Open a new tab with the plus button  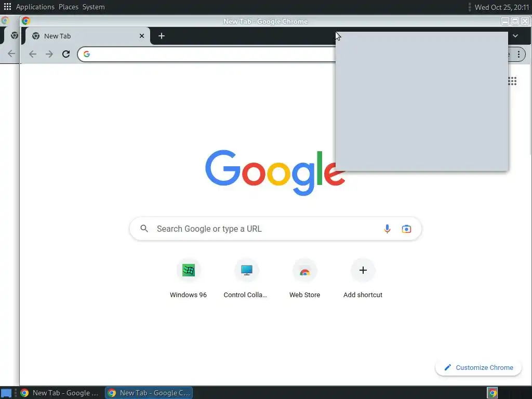[162, 36]
